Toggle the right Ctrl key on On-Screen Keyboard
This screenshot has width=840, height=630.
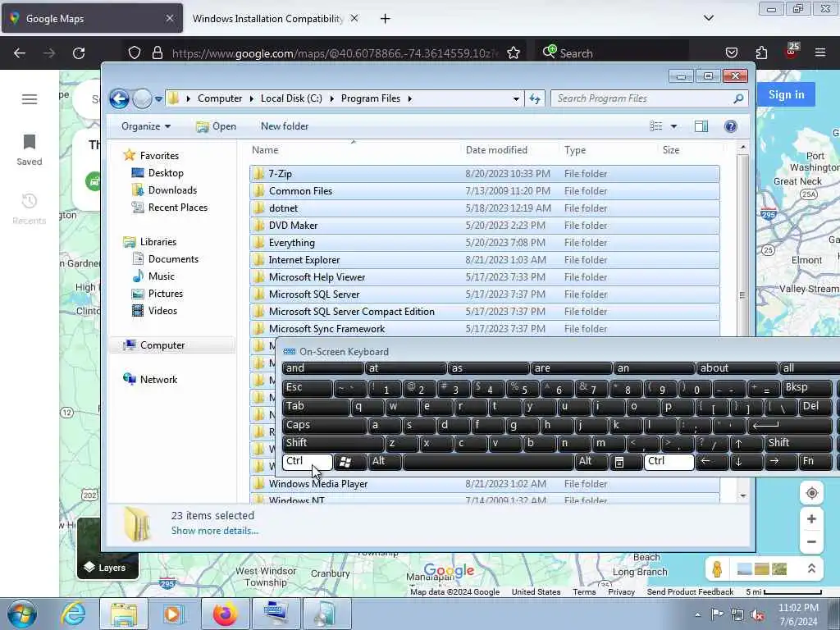(669, 462)
